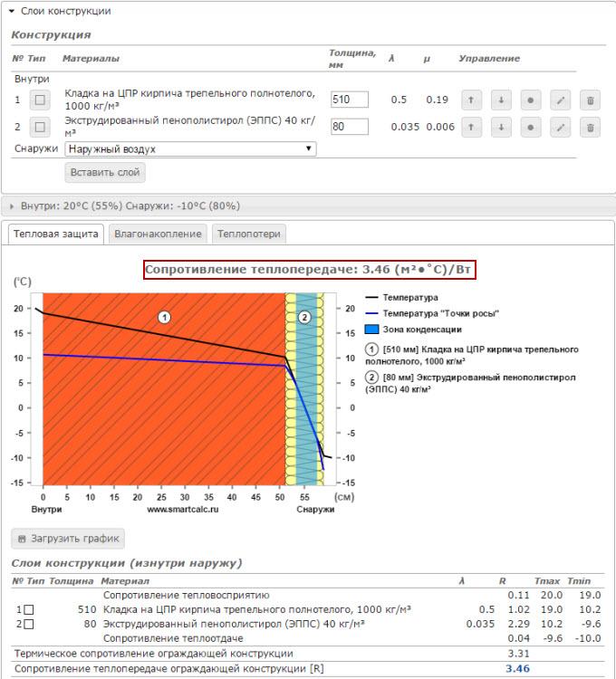Click the 510 mm thickness input field
The width and height of the screenshot is (616, 679).
(x=350, y=100)
